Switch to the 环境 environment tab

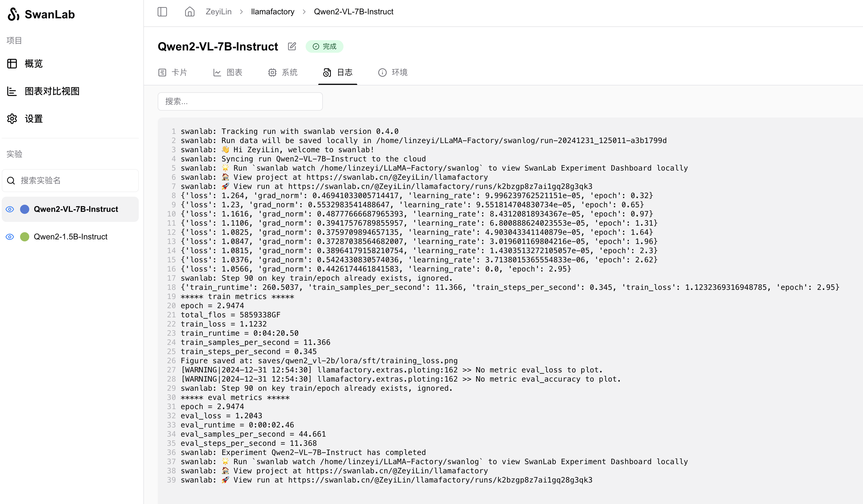[393, 72]
